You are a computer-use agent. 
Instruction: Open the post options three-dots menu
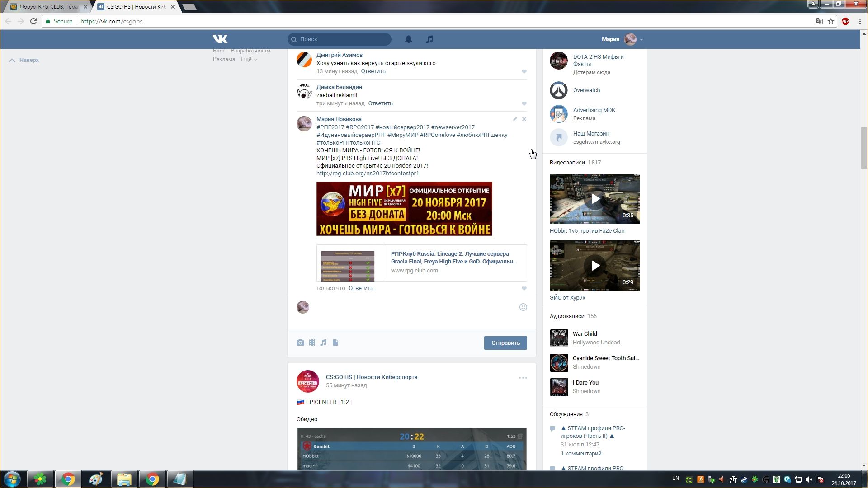(523, 378)
